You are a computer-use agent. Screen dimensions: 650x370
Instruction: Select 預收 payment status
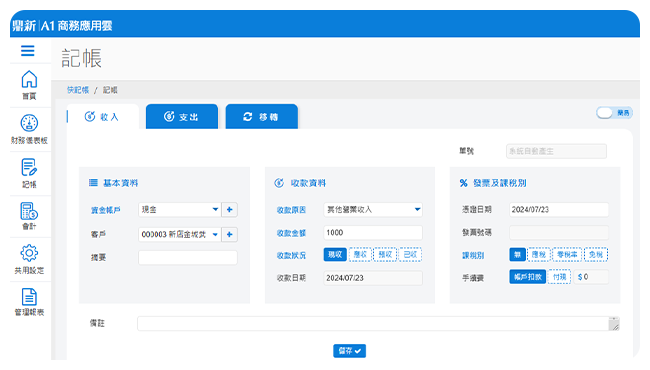tap(386, 254)
